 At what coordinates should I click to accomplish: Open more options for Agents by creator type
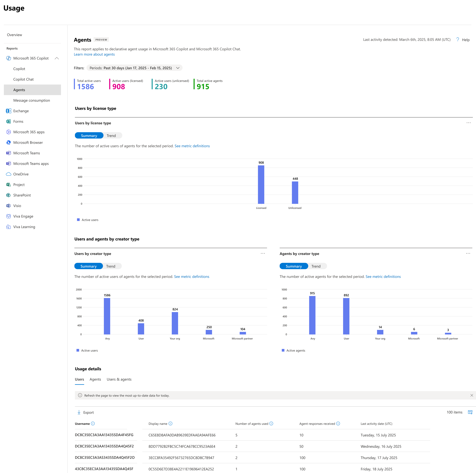(x=468, y=254)
